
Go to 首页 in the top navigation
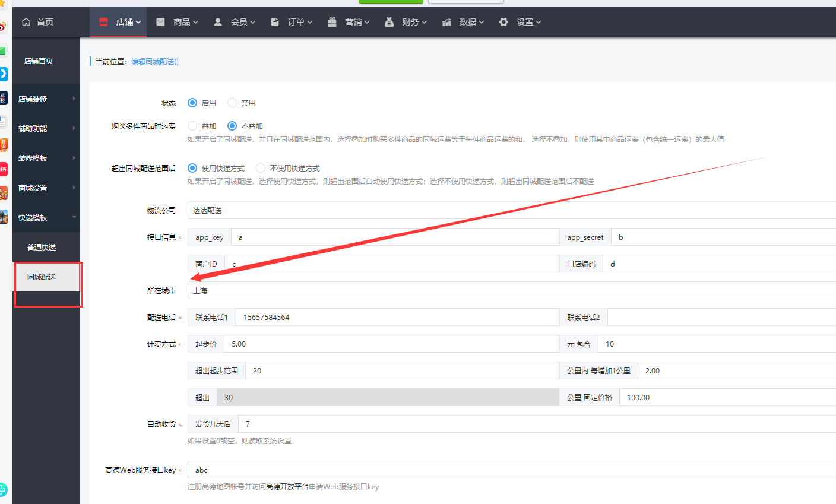coord(45,22)
